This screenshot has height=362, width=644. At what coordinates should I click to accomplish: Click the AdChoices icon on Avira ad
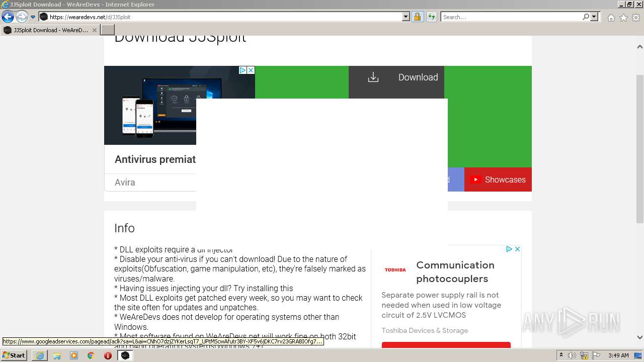(x=243, y=70)
